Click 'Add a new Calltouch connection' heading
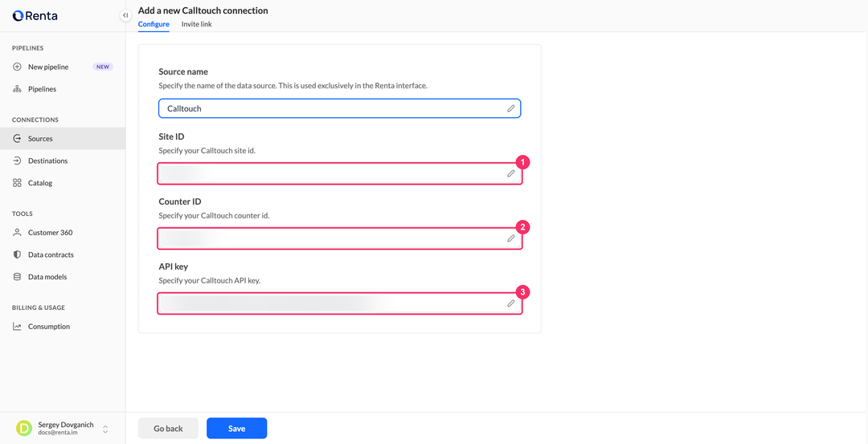Image resolution: width=868 pixels, height=444 pixels. (x=203, y=10)
